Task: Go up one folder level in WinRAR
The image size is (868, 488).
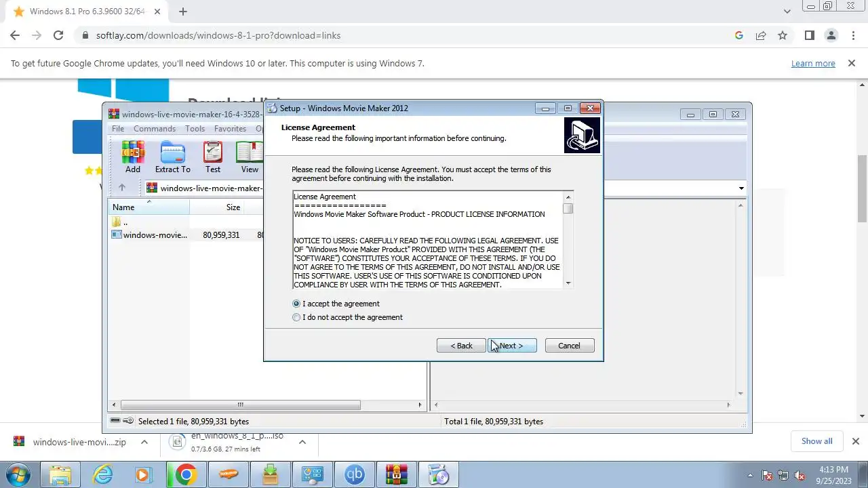Action: pyautogui.click(x=122, y=188)
